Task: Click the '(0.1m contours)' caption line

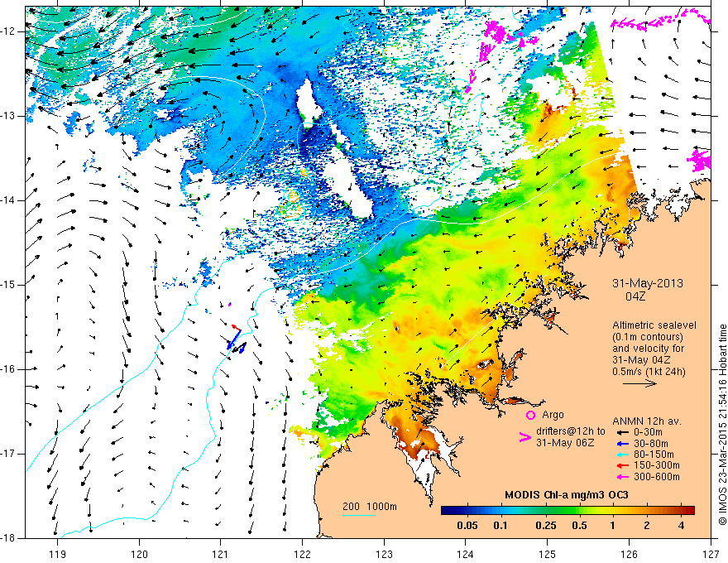Action: click(648, 337)
